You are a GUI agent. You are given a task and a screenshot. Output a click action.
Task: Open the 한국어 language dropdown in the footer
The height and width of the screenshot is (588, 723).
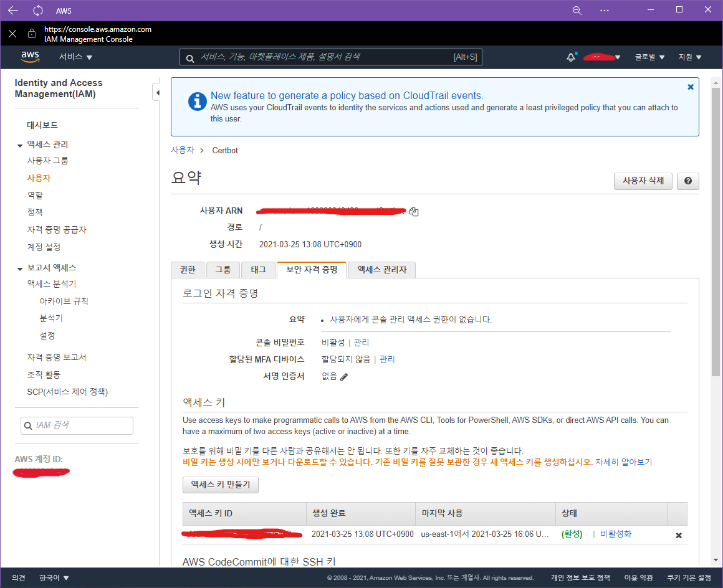(54, 578)
